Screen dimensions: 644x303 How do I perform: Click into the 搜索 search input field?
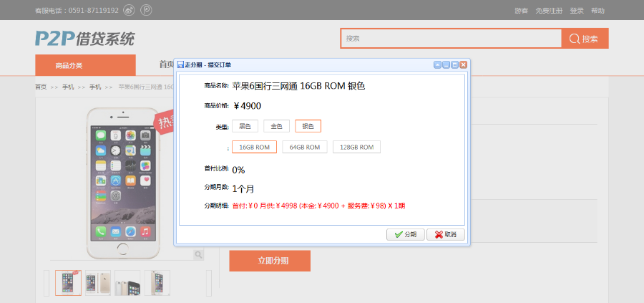(x=451, y=39)
